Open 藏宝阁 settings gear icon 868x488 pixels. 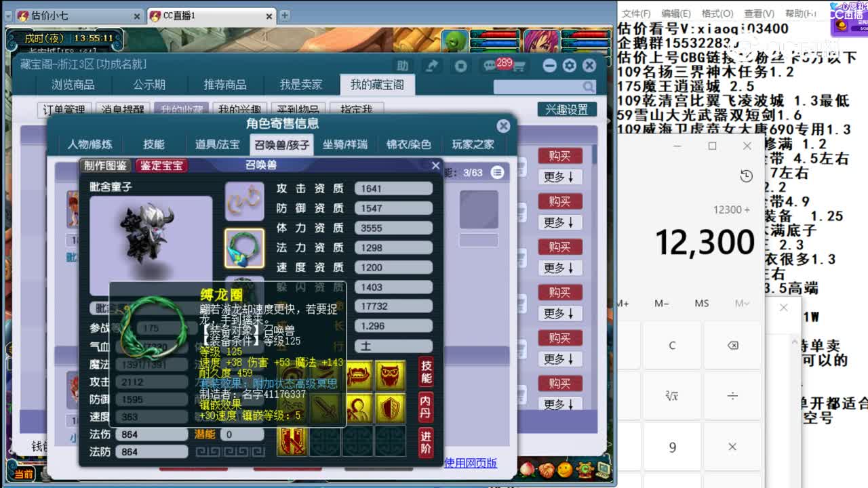[570, 66]
